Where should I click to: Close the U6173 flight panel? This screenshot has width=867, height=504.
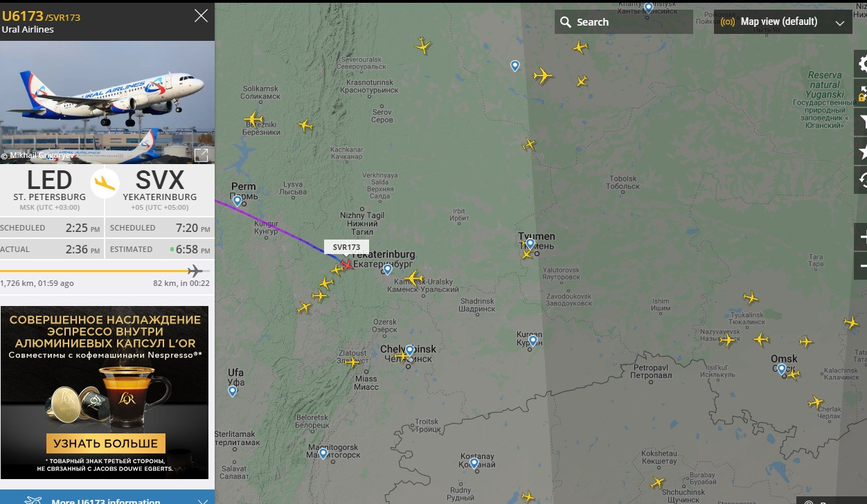click(x=201, y=15)
